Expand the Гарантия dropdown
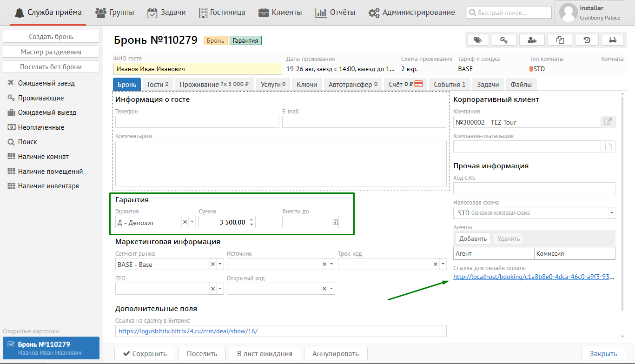The height and width of the screenshot is (364, 635). tap(192, 222)
